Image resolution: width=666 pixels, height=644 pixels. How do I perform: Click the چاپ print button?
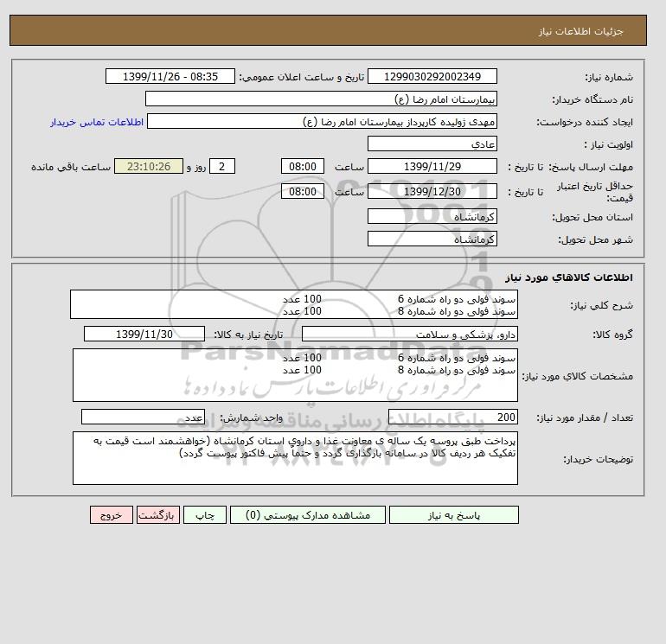[205, 514]
